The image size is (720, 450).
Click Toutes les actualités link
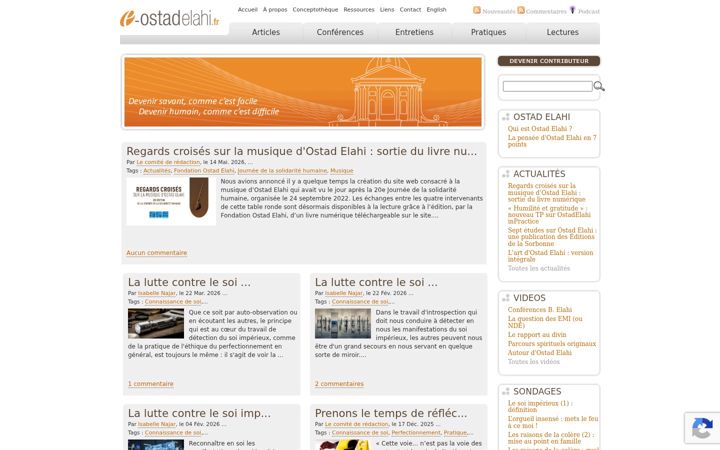(539, 268)
